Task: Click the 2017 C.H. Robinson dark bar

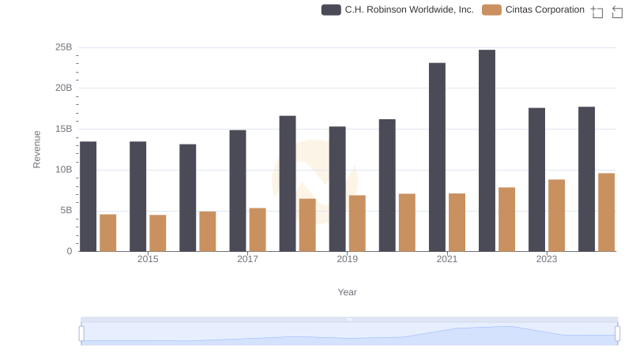Action: click(x=238, y=191)
